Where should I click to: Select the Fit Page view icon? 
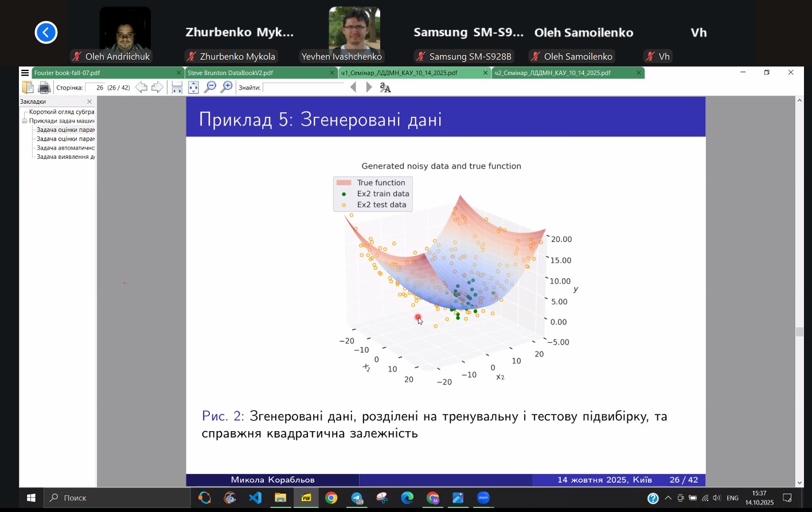tap(194, 87)
